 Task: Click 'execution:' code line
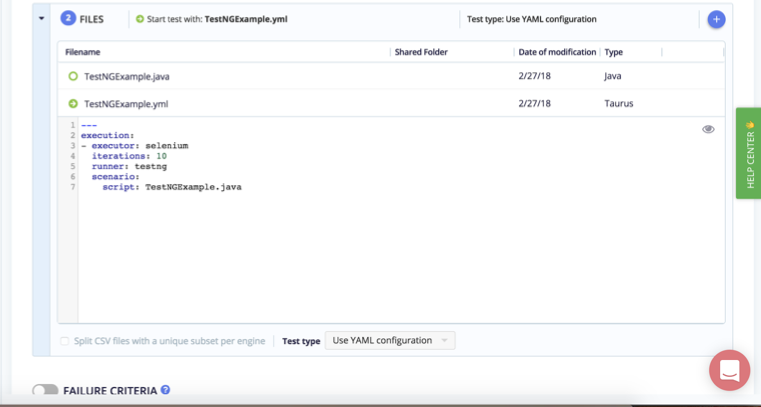point(107,135)
